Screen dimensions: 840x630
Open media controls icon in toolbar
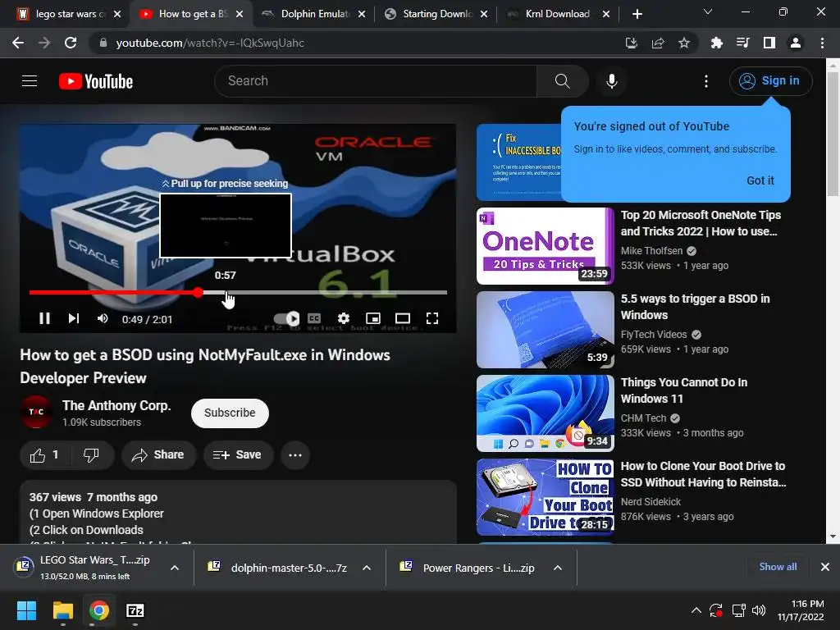coord(742,43)
